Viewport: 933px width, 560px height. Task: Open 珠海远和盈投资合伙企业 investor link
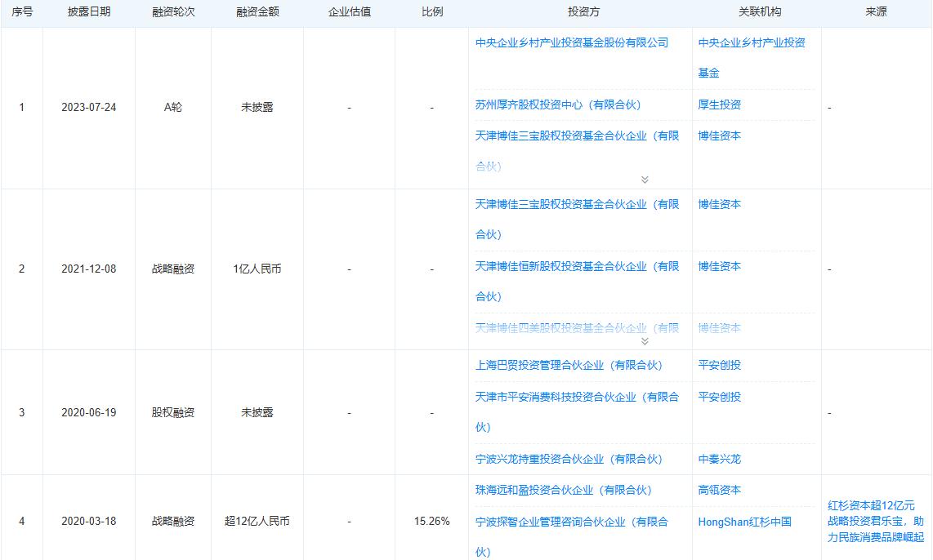(564, 490)
